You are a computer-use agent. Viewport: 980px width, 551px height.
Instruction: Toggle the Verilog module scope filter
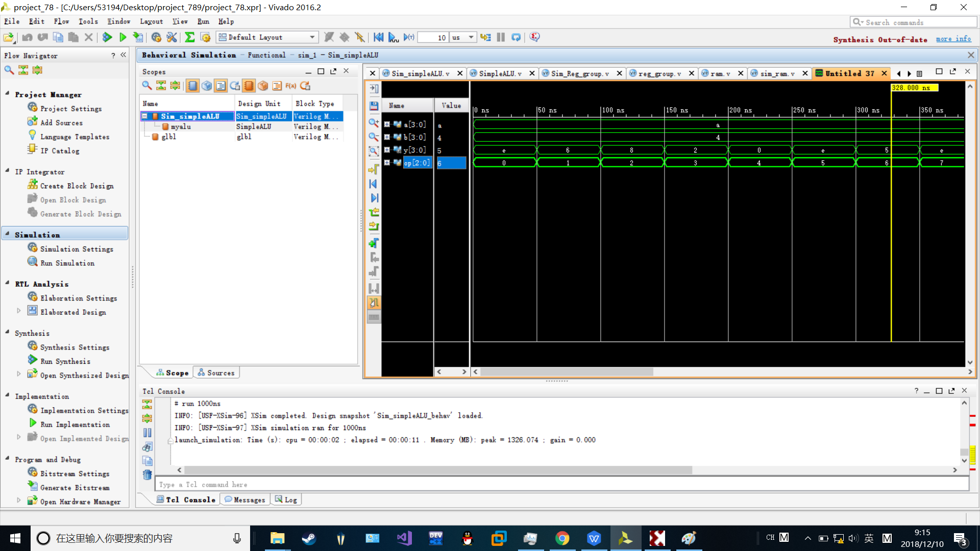pos(192,86)
